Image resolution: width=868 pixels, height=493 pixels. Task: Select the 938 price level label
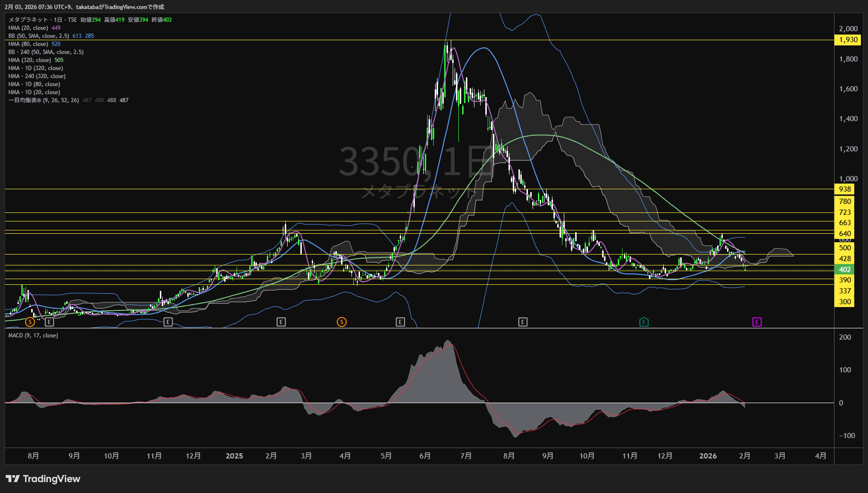tap(845, 189)
